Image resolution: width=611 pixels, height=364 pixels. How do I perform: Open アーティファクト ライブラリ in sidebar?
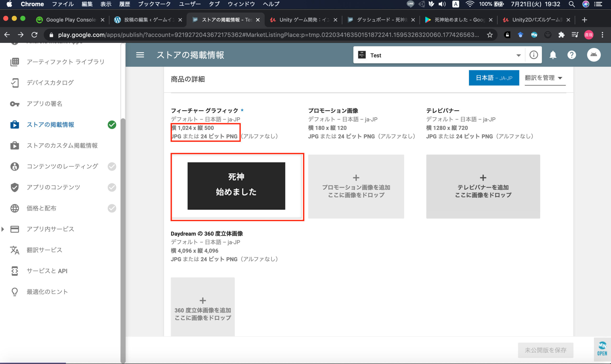65,62
